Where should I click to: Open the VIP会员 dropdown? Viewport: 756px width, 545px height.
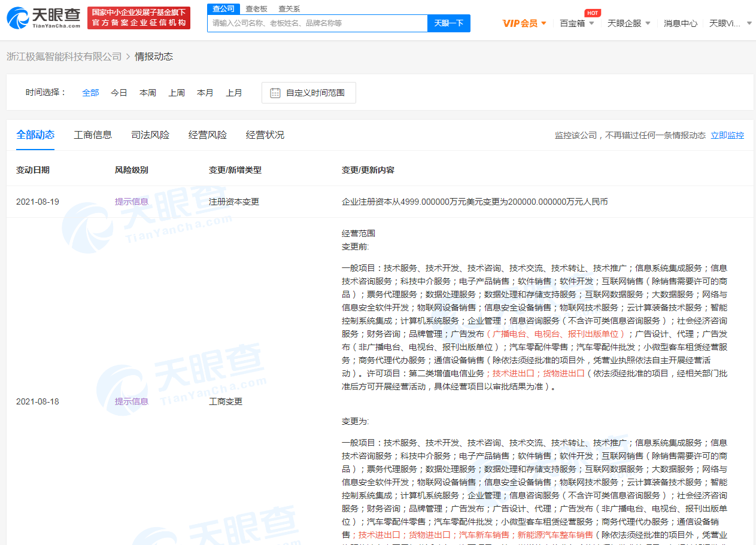pos(524,23)
